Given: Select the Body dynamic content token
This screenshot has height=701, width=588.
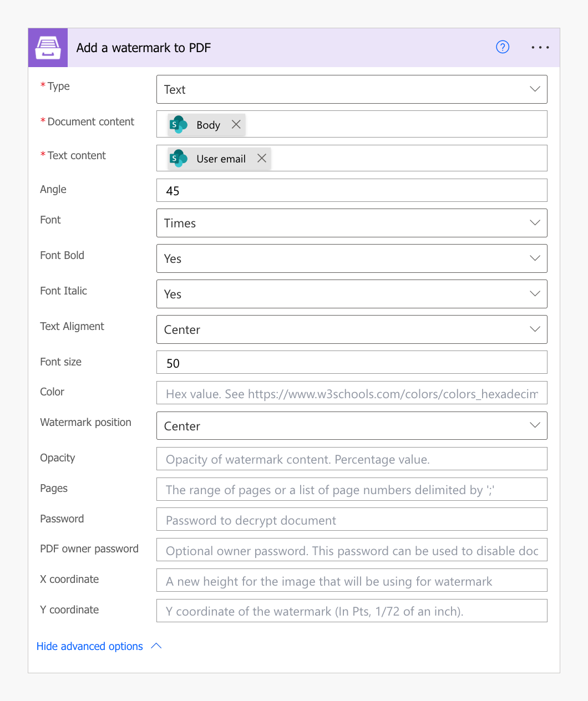Looking at the screenshot, I should tap(207, 124).
